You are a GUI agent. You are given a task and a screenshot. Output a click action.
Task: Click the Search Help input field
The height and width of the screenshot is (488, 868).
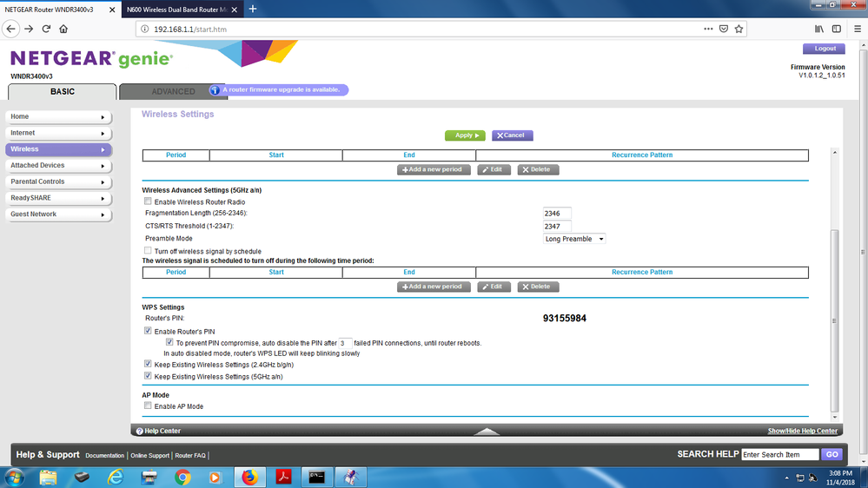click(x=779, y=454)
